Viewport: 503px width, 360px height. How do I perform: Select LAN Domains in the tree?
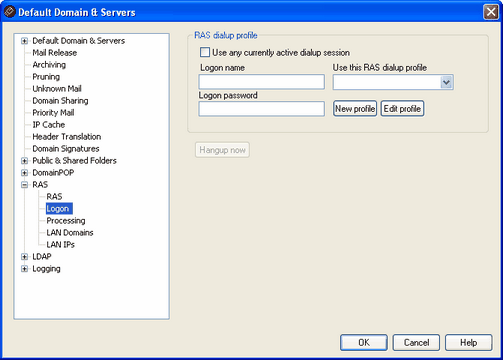[70, 233]
